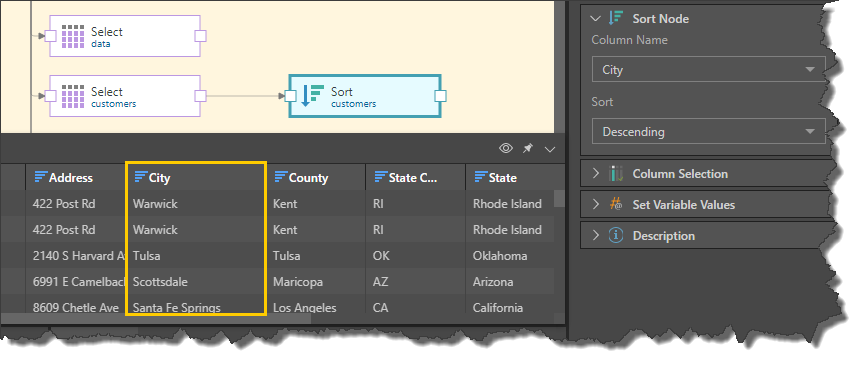Click the output port of Sort node
Viewport: 864px width, 369px height.
440,96
